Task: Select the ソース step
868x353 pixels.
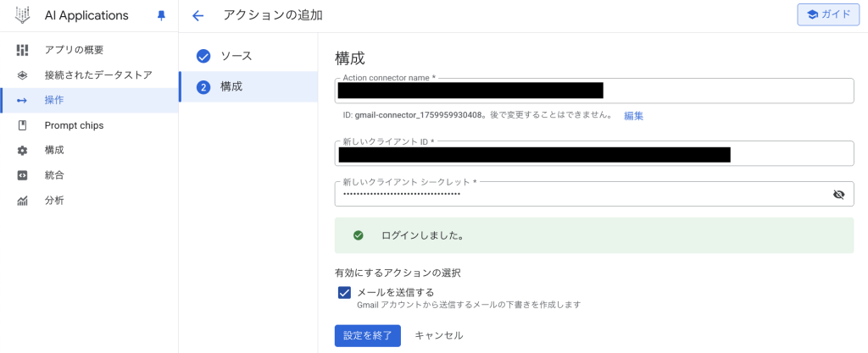Action: tap(236, 56)
